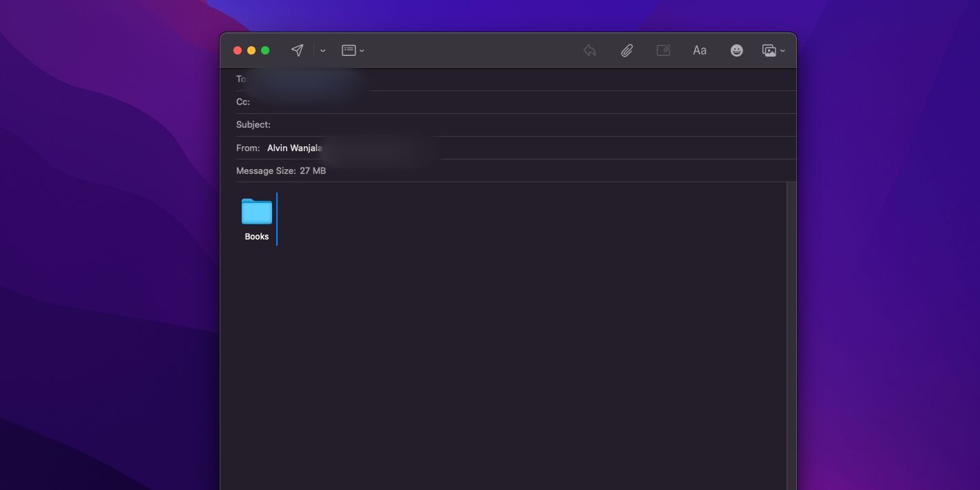Image resolution: width=980 pixels, height=490 pixels.
Task: Select the Markup toolbar icon
Action: coord(663,50)
